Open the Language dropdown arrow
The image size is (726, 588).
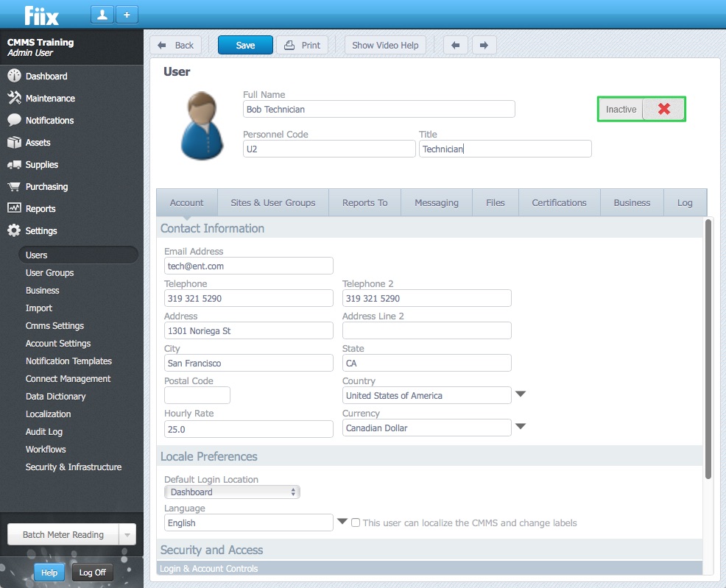click(342, 521)
